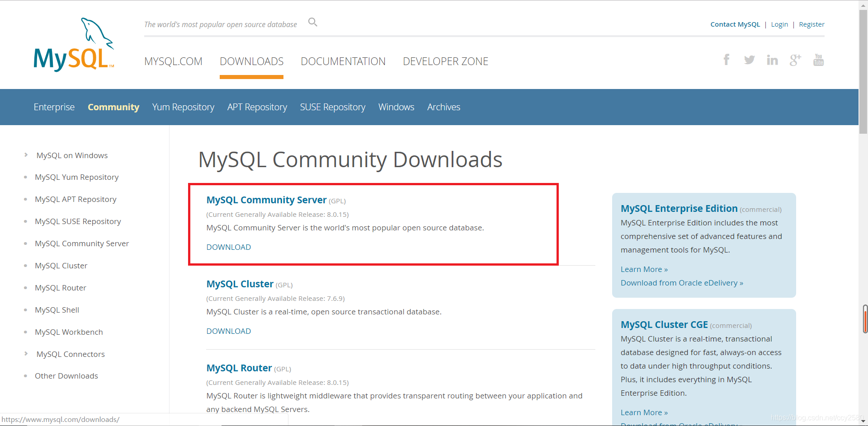Screen dimensions: 868x426
Task: Open MySQL Workbench sidebar link
Action: pyautogui.click(x=69, y=332)
